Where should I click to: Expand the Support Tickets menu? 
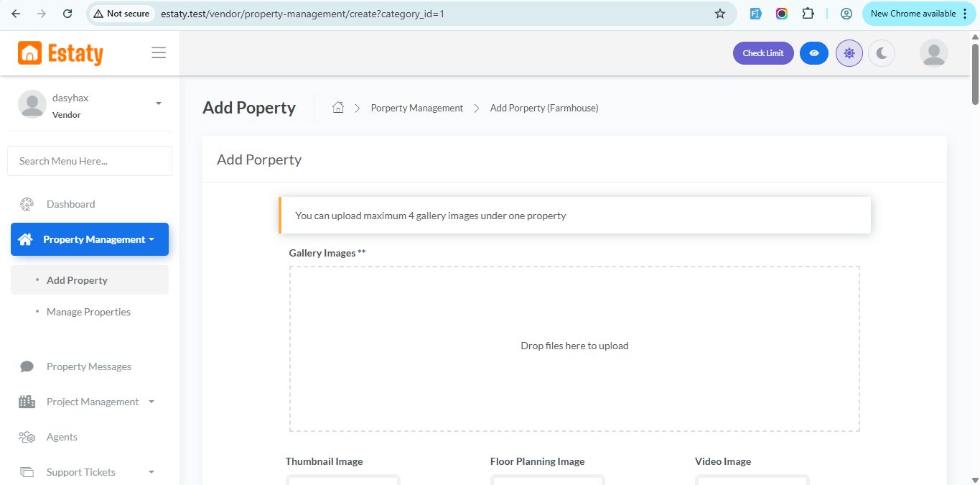click(81, 472)
